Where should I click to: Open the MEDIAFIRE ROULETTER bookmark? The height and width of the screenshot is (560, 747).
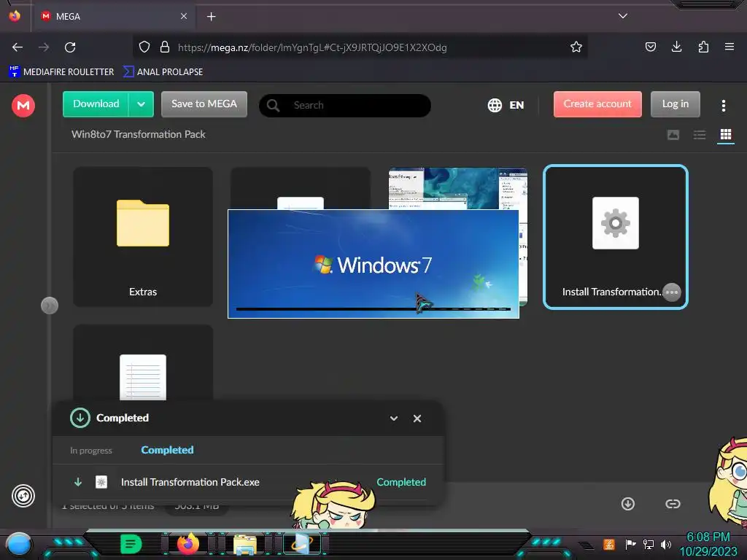click(61, 72)
